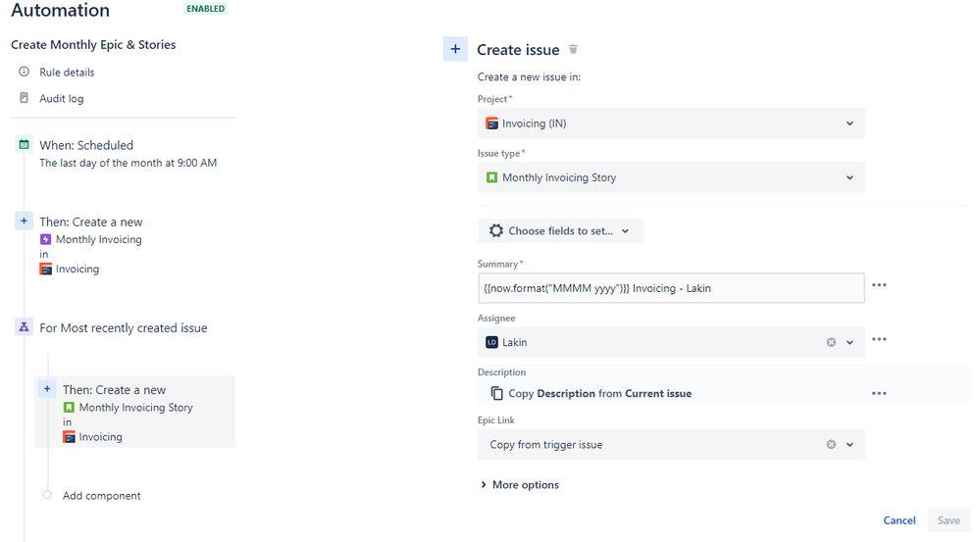
Task: Click the plus icon of Monthly Invoicing Story step
Action: pos(47,389)
